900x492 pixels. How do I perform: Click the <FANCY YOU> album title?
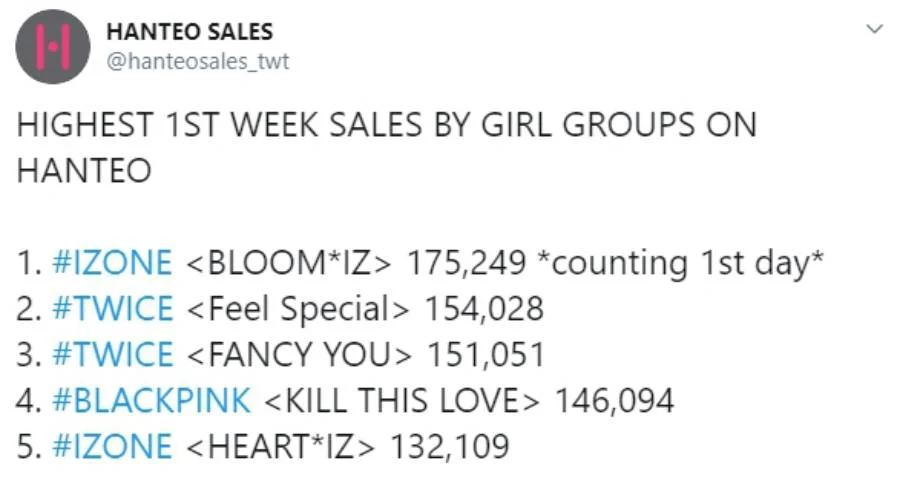[x=299, y=354]
